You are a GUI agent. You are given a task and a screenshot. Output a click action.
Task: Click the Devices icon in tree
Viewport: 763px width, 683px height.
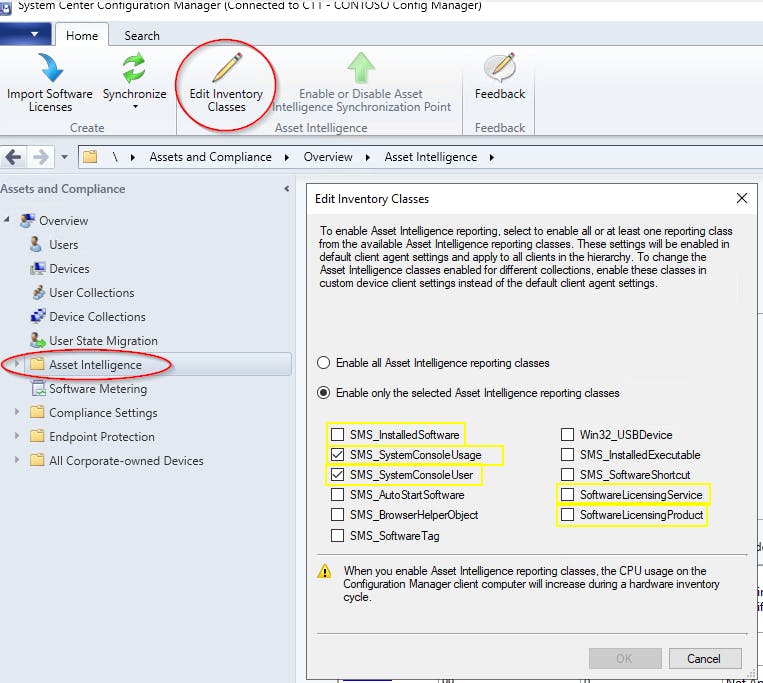coord(37,269)
